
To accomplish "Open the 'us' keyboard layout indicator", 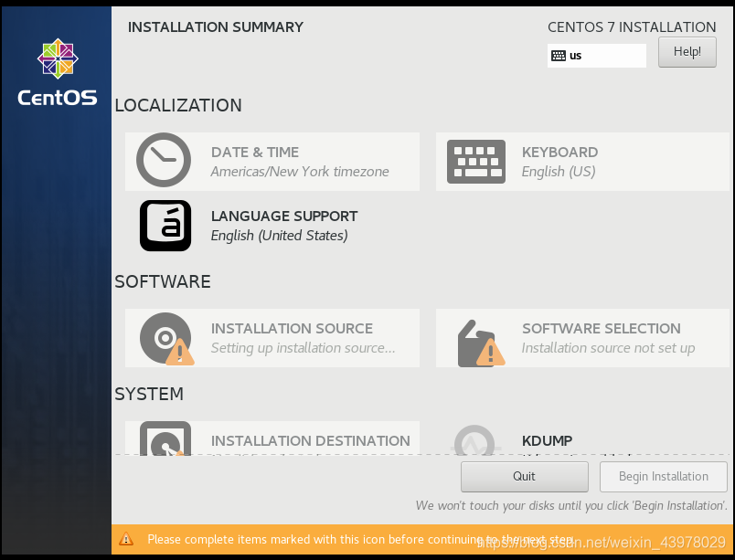I will (x=597, y=56).
